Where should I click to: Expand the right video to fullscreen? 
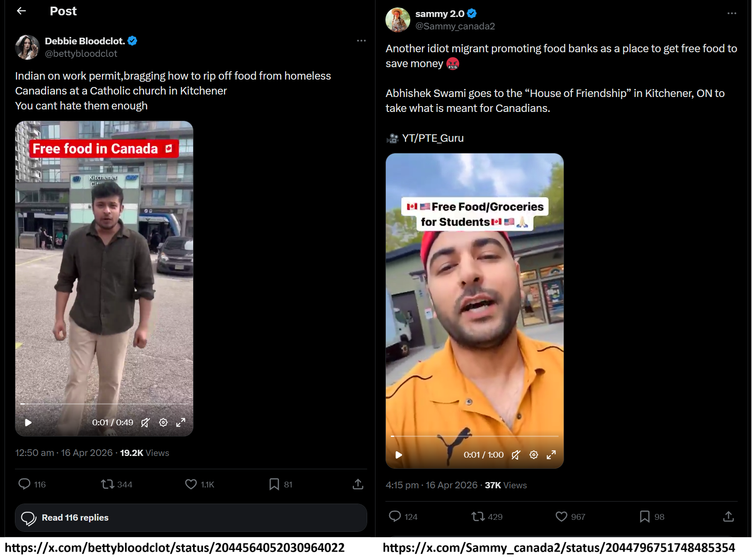551,455
